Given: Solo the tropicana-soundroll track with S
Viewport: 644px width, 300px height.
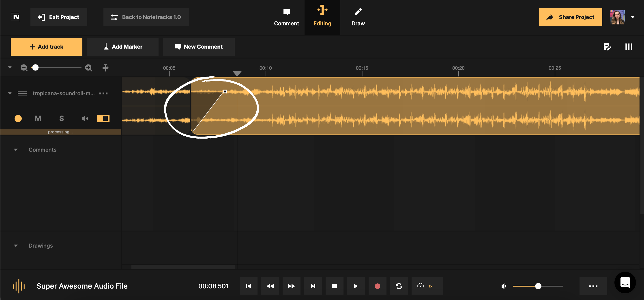Looking at the screenshot, I should (x=61, y=118).
